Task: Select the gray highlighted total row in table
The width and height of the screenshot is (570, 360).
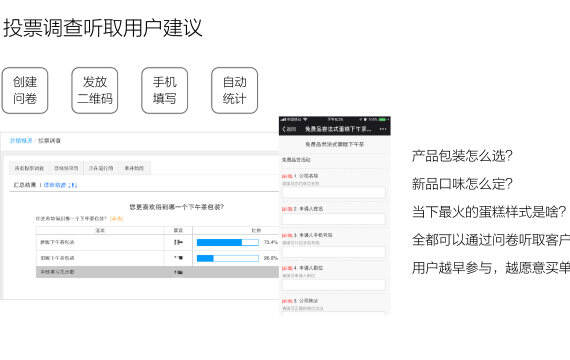Action: tap(157, 272)
